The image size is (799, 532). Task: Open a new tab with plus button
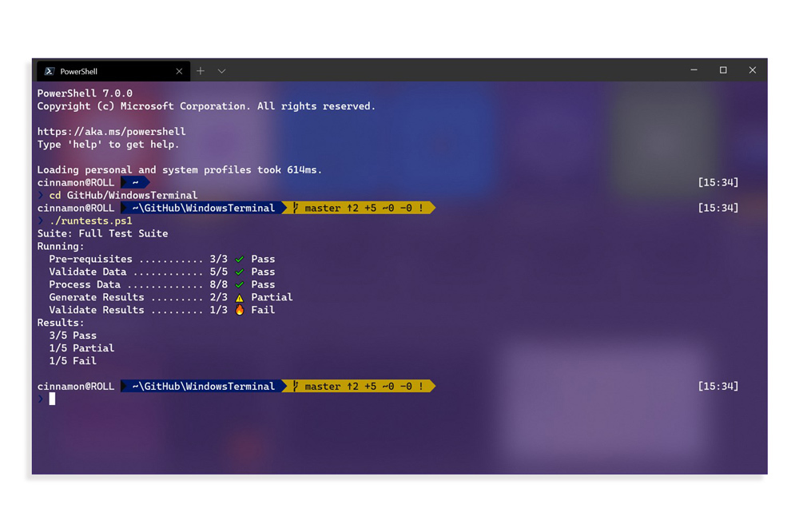click(201, 71)
